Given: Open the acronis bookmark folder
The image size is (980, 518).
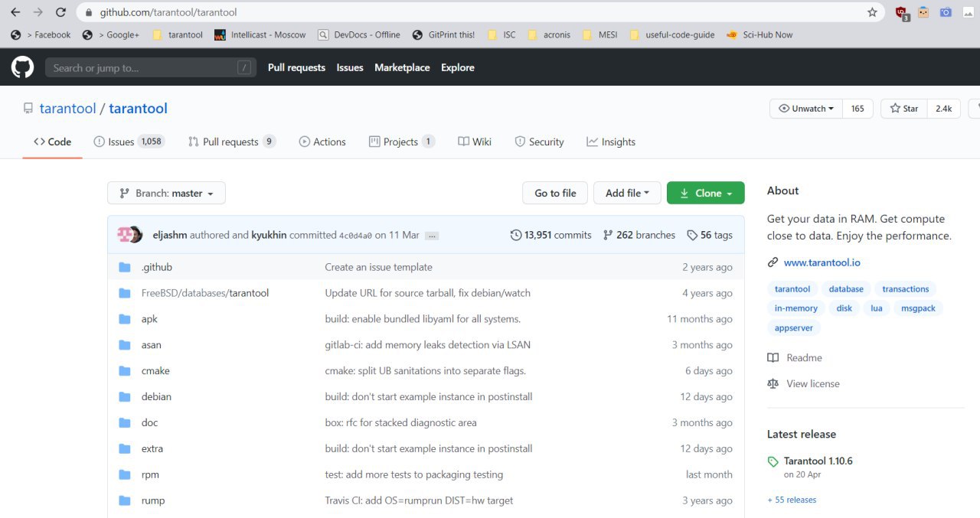Looking at the screenshot, I should click(548, 34).
